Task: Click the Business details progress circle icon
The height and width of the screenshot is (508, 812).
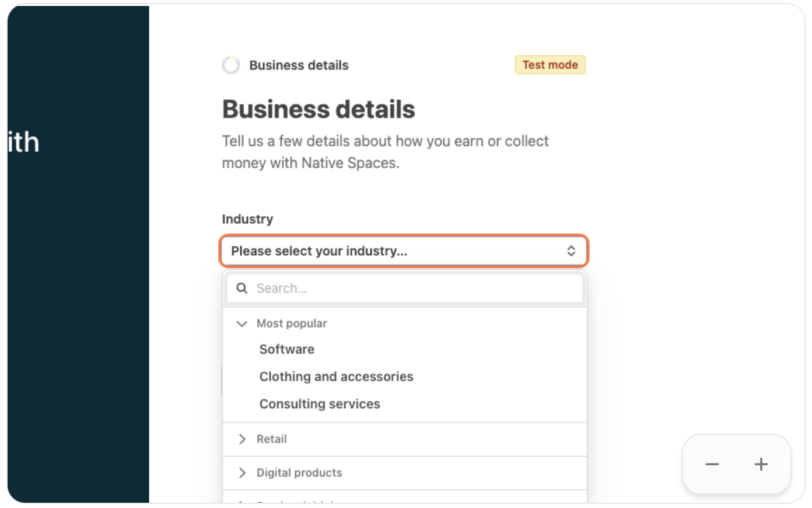Action: point(231,65)
